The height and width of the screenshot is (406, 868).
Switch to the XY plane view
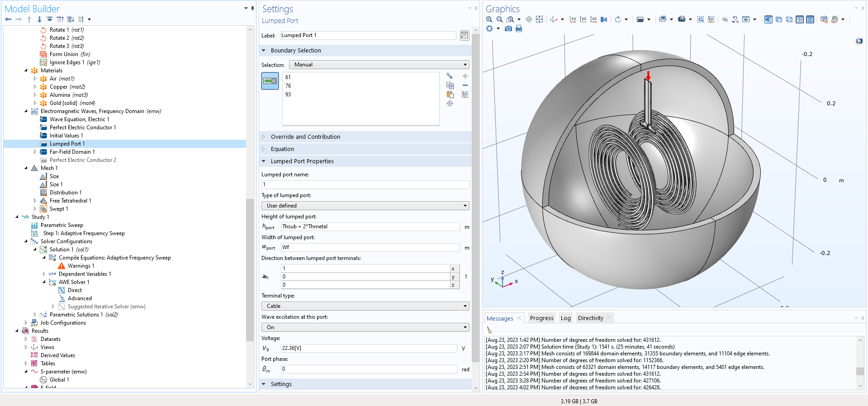click(573, 19)
